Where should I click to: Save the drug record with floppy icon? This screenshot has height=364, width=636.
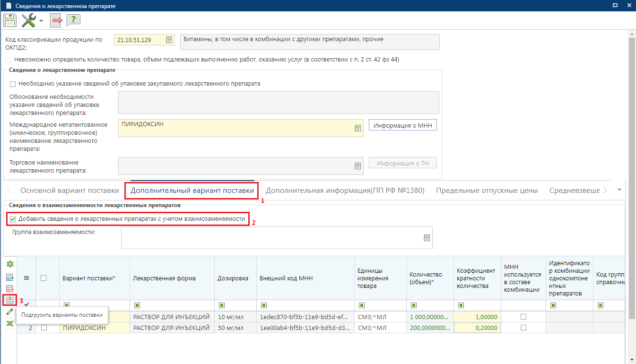[10, 20]
